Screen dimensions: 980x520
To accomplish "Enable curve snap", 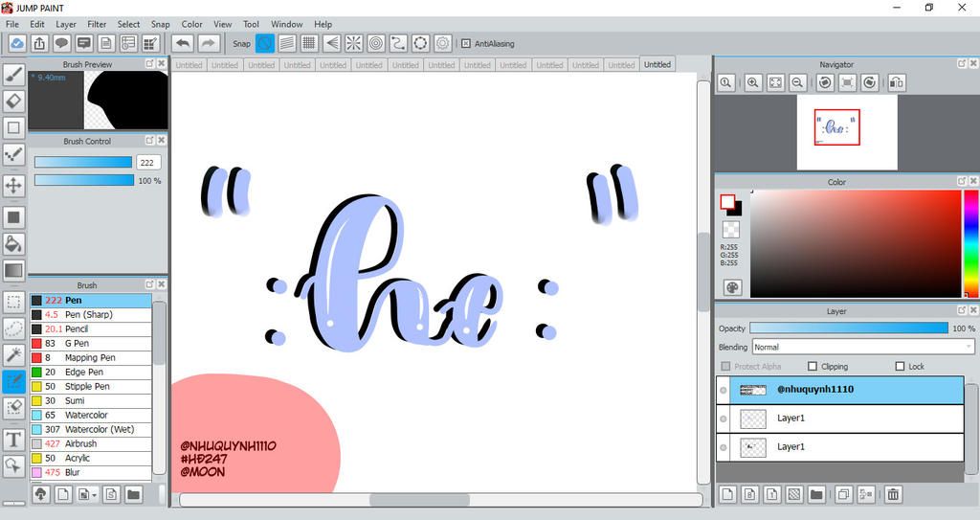I will (398, 43).
